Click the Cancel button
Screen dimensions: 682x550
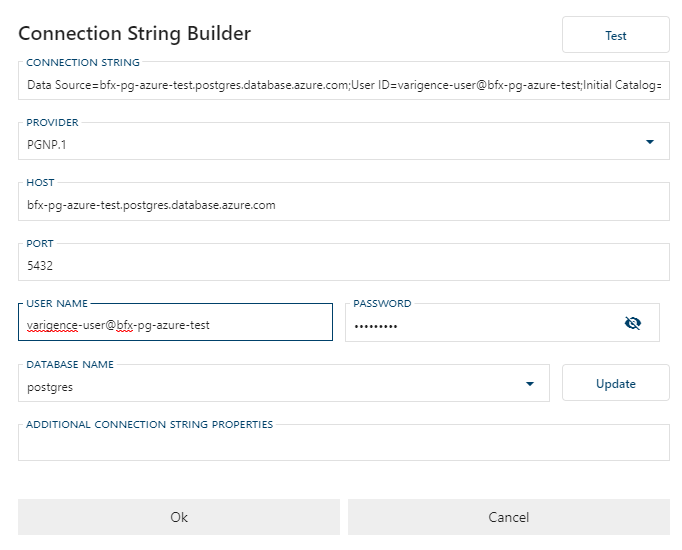click(x=508, y=517)
